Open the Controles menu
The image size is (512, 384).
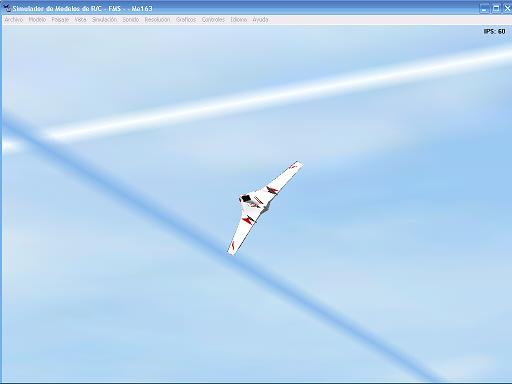click(x=213, y=20)
